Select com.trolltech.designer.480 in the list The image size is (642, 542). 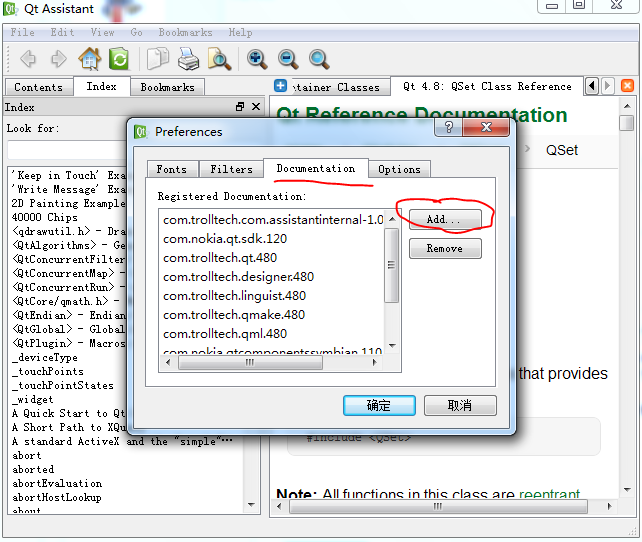coord(238,276)
